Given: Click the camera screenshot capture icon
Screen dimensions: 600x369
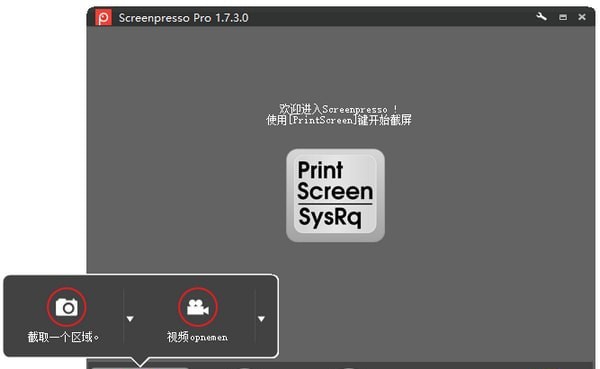Looking at the screenshot, I should tap(67, 307).
